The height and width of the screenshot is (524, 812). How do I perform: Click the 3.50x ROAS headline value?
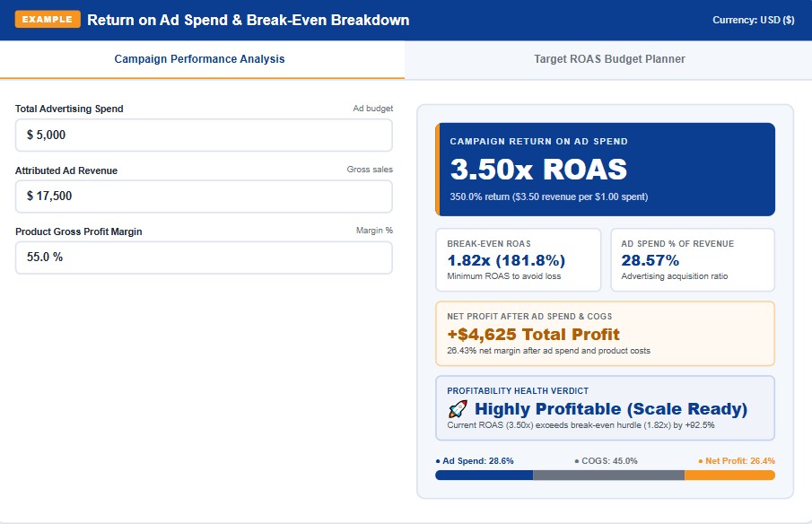point(538,170)
